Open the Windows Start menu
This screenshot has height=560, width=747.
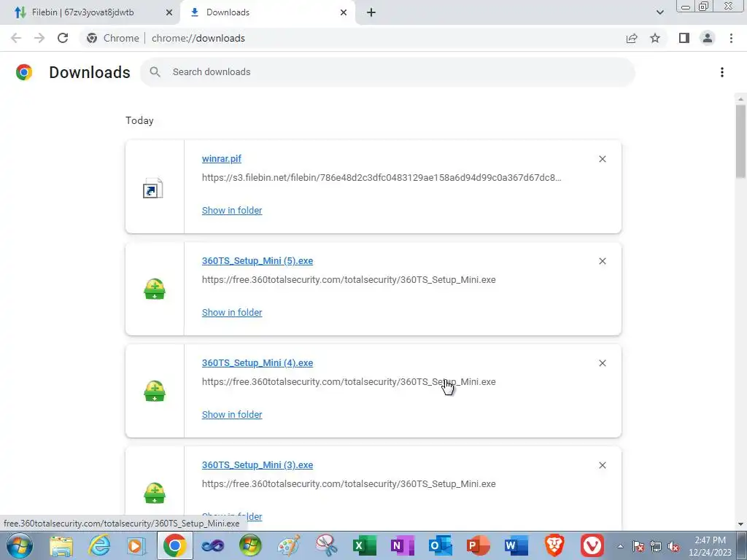20,545
